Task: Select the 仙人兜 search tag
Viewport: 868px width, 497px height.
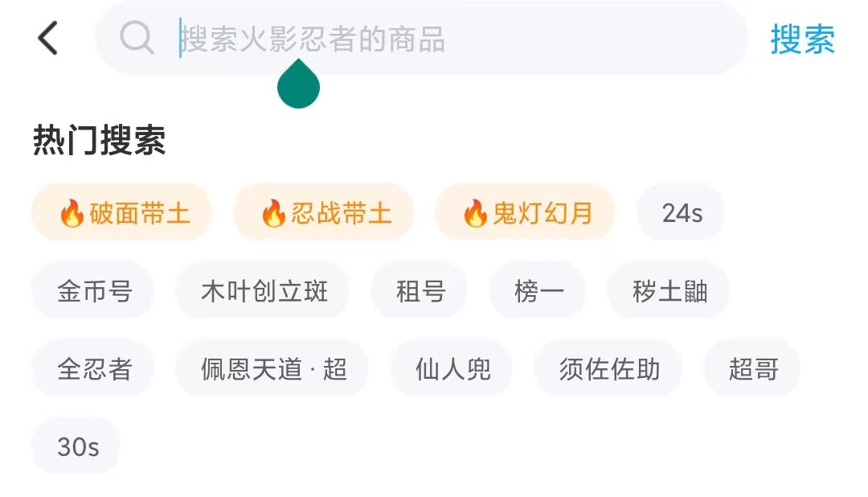Action: pos(452,369)
